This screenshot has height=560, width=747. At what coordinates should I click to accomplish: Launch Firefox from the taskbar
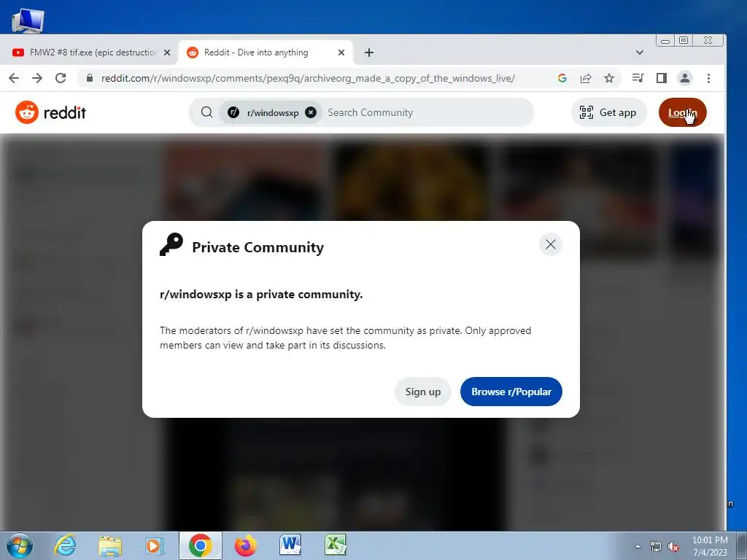(245, 545)
